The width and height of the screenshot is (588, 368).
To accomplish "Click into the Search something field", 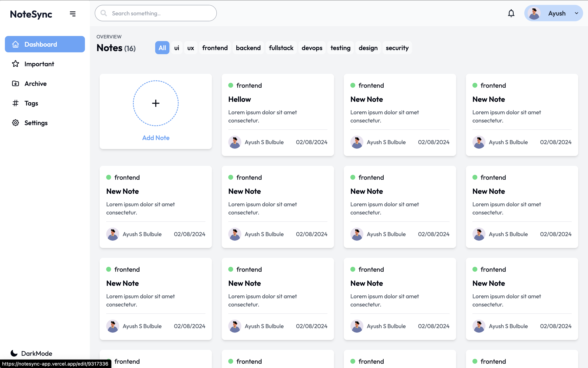I will (x=156, y=13).
